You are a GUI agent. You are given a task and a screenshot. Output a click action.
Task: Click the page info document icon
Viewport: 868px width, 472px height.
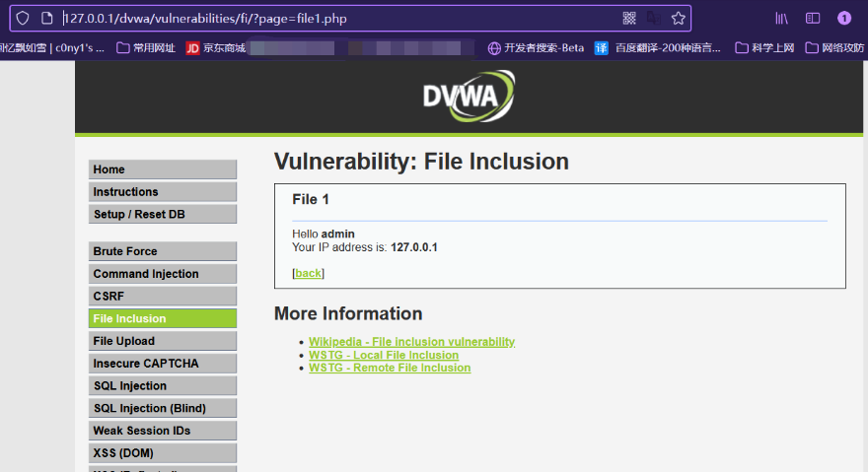[x=47, y=19]
